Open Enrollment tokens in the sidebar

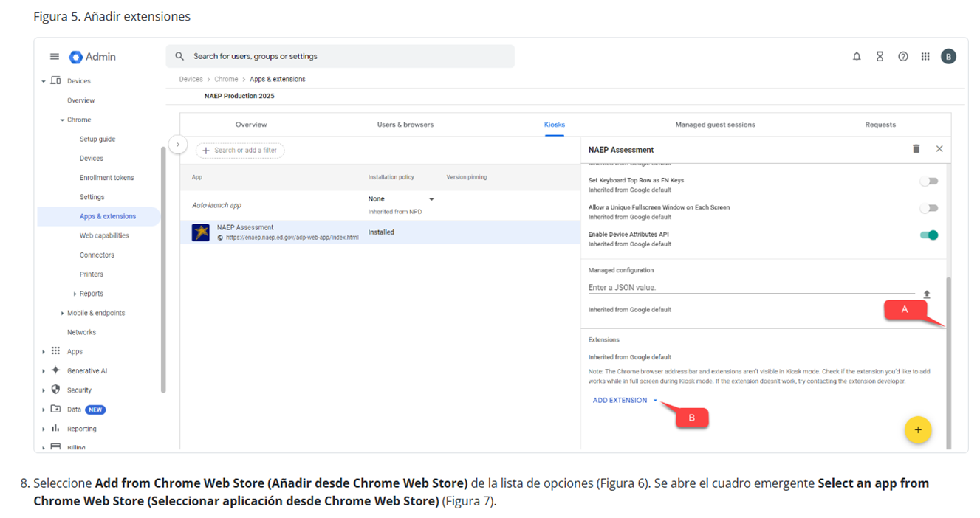106,178
